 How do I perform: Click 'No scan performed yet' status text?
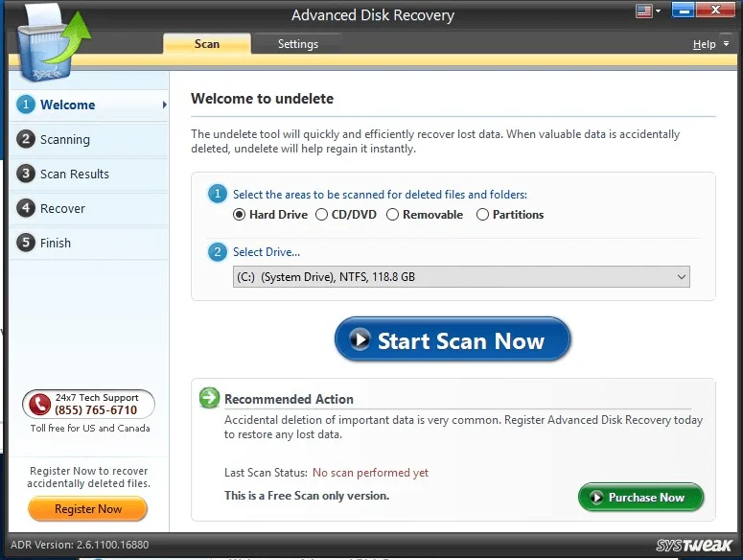click(x=371, y=473)
